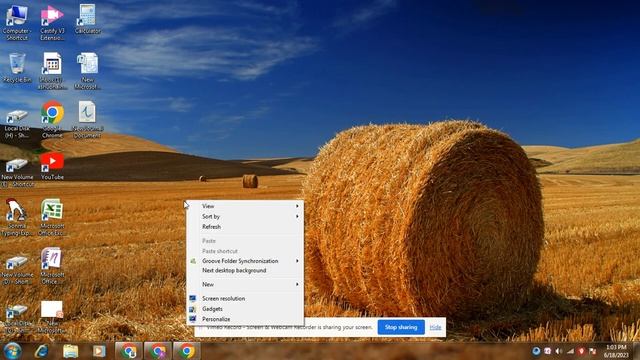640x360 pixels.
Task: Select the Recycle Bin icon
Action: point(17,68)
